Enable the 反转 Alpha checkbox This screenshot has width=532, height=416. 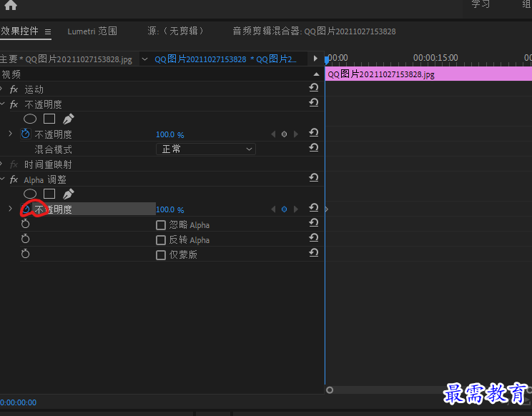point(161,240)
